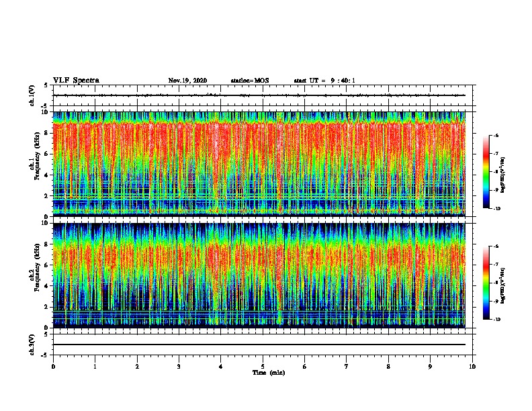Select the date text "Nov.19, 2020"
Image resolution: width=532 pixels, height=411 pixels.
tap(187, 81)
